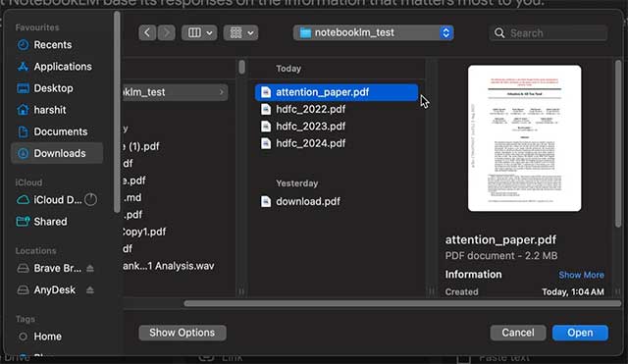Screen dimensions: 628x364
Task: Click the Search field
Action: tap(549, 32)
